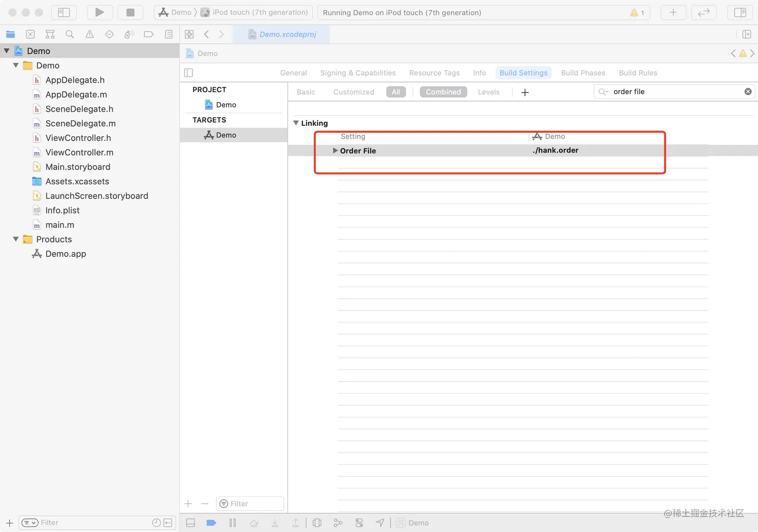Add a new target with plus button

tap(188, 503)
